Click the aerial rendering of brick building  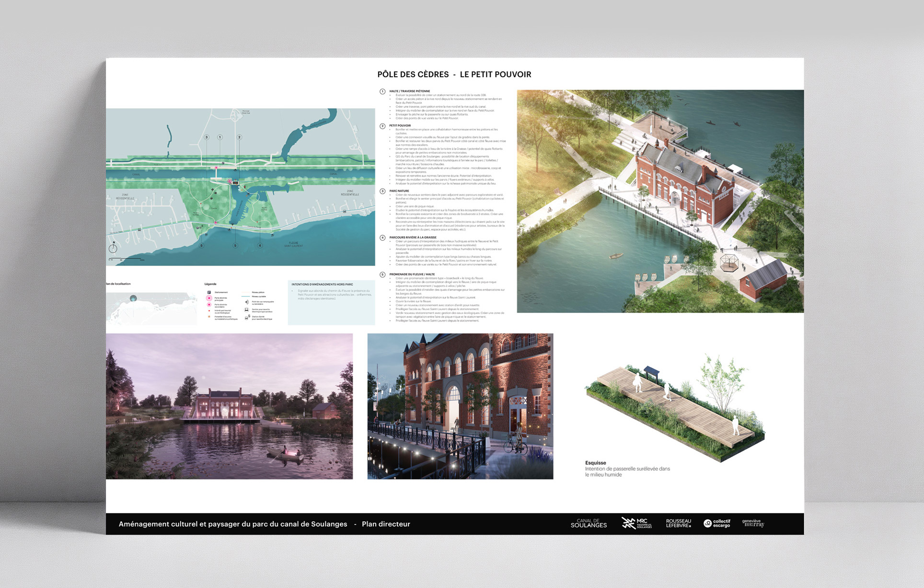point(660,201)
